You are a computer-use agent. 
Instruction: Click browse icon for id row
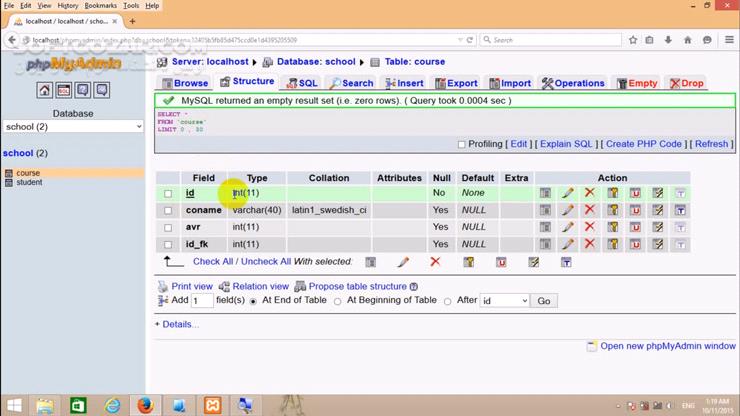[x=545, y=193]
